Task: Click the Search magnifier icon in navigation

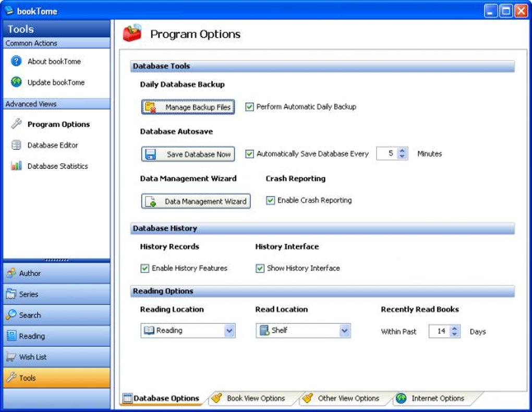Action: (x=11, y=315)
